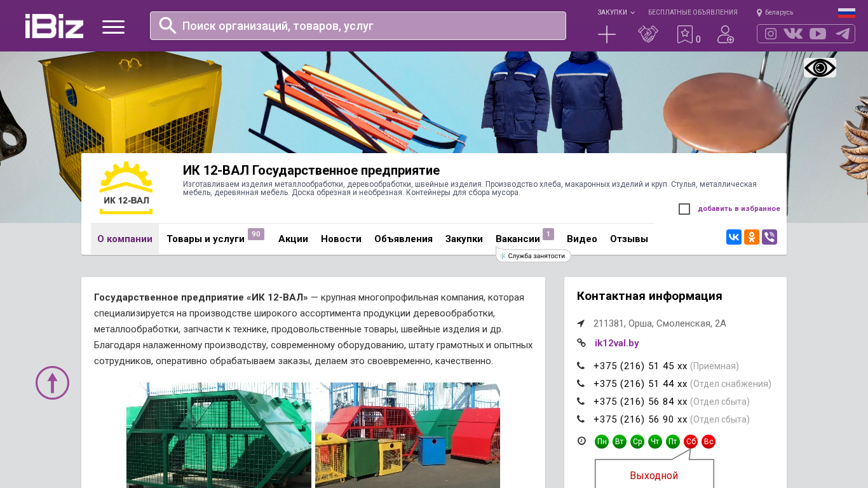Open the Объявления tab
The image size is (868, 488).
[x=403, y=239]
